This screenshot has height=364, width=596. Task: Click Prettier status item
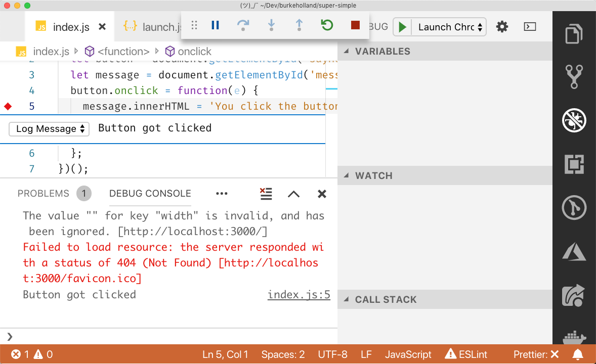[x=536, y=354]
